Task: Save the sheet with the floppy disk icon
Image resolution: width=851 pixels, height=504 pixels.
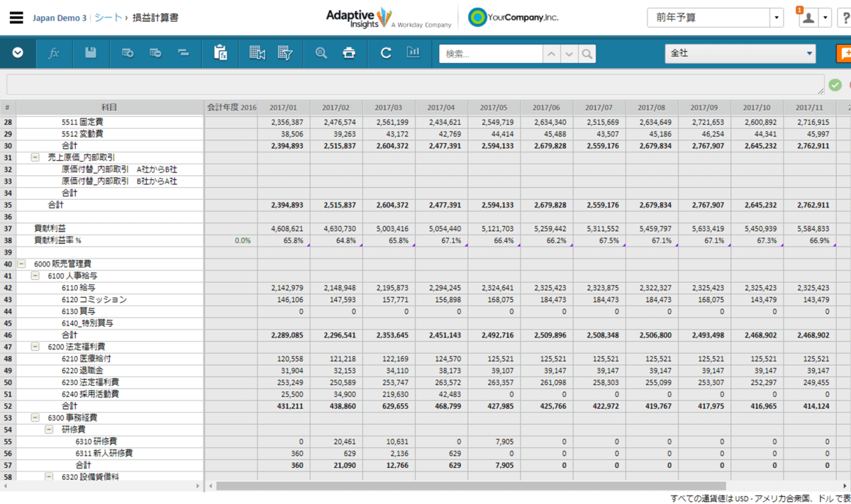Action: (x=91, y=53)
